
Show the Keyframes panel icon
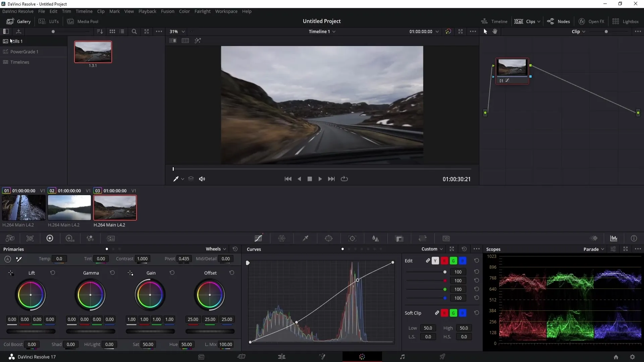click(594, 238)
